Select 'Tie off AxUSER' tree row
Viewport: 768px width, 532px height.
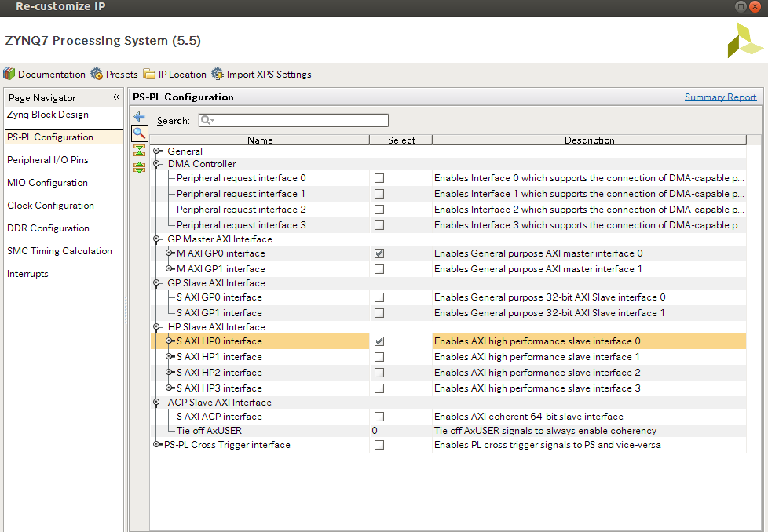pyautogui.click(x=209, y=431)
